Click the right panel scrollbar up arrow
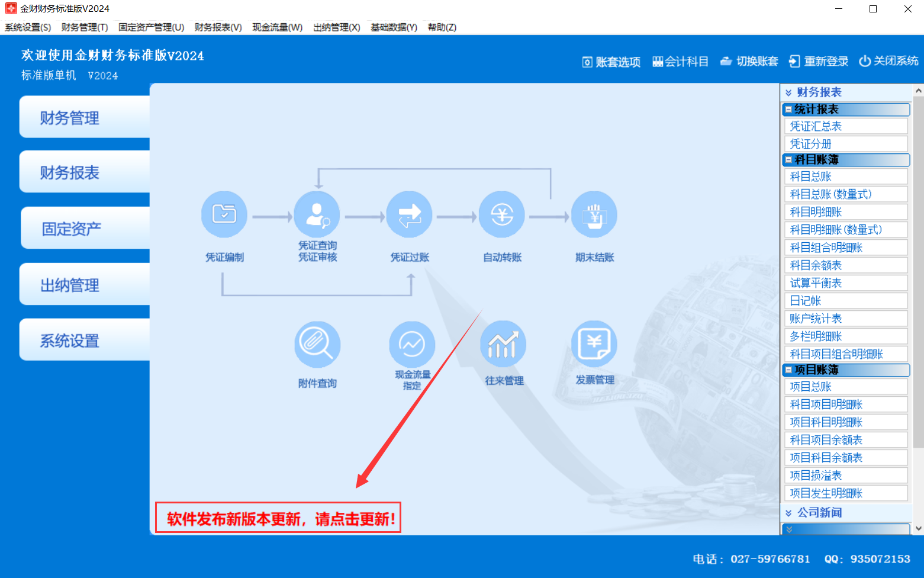Viewport: 924px width, 578px height. tap(919, 91)
